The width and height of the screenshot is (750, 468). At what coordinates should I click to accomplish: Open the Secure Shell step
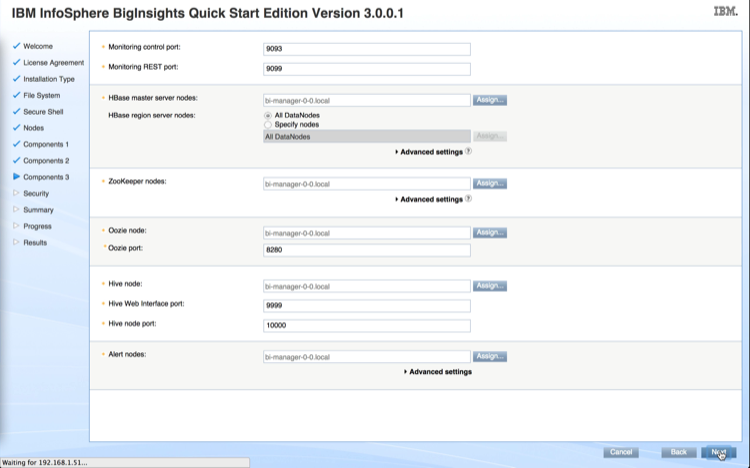click(x=43, y=111)
